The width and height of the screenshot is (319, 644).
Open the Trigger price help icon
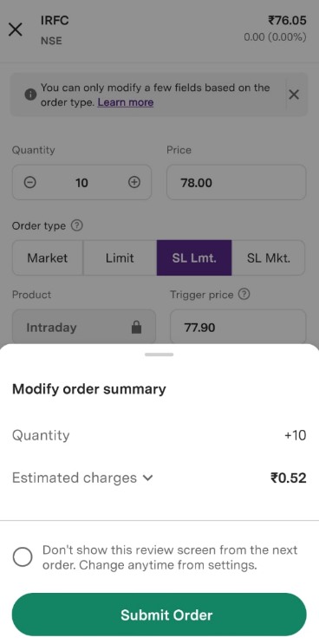[244, 295]
